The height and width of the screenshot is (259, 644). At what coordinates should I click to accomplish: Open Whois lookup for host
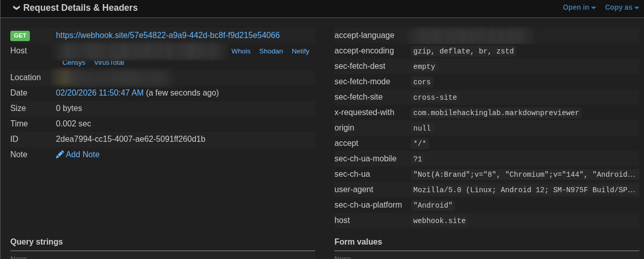(x=241, y=51)
